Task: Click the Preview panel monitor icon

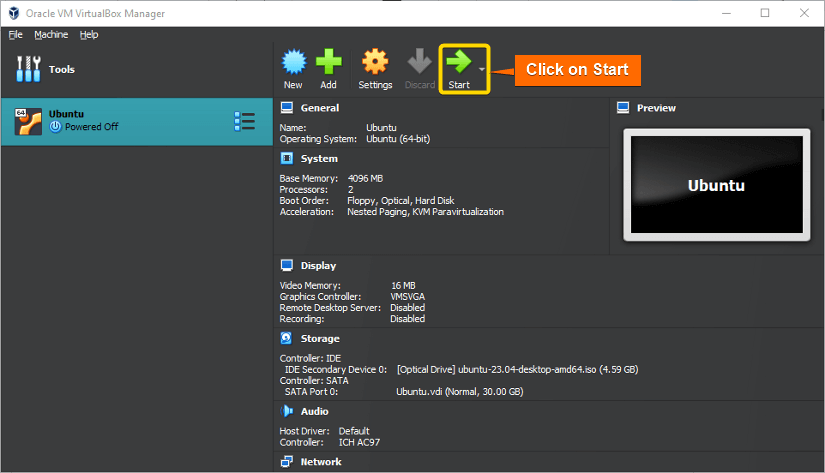Action: pyautogui.click(x=623, y=108)
